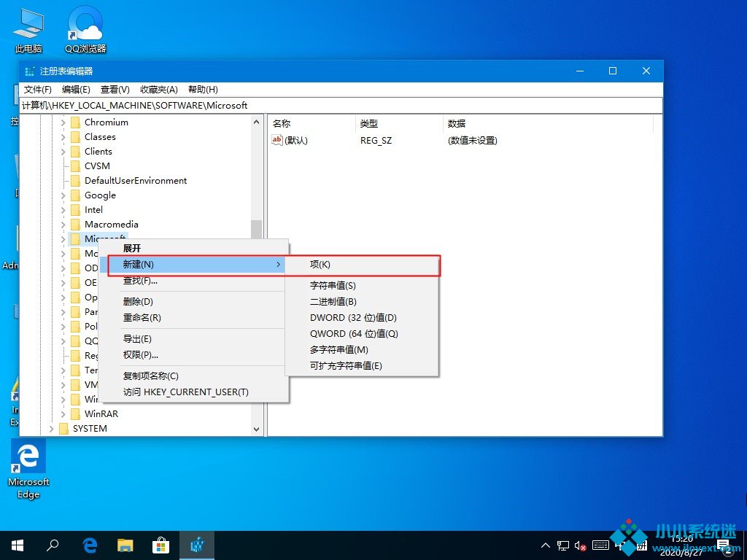Create a new DWORD (32 位)值(D)
This screenshot has height=560, width=747.
pyautogui.click(x=362, y=318)
